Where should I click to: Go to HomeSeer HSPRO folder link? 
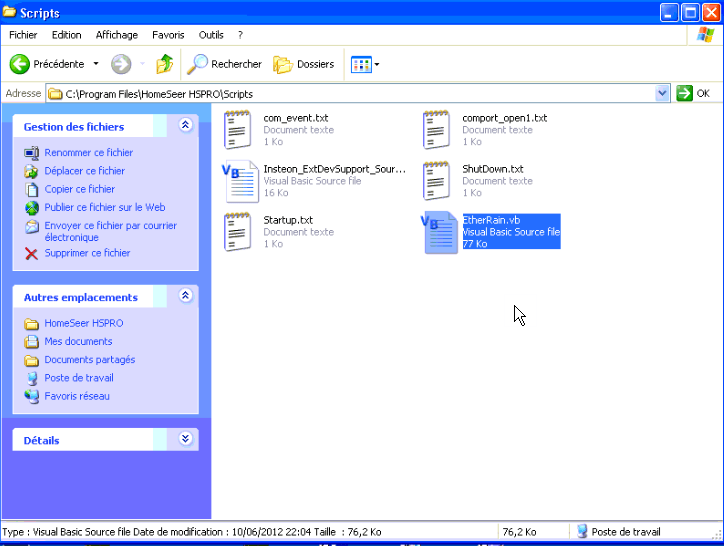click(84, 323)
